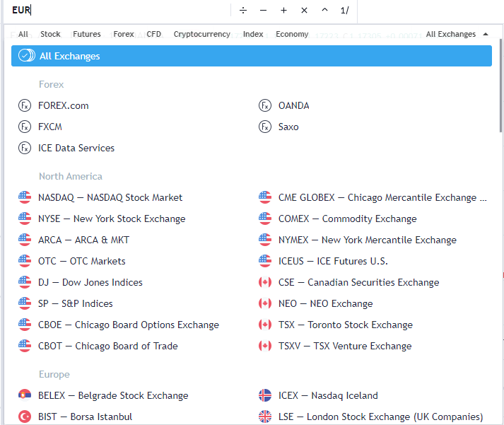This screenshot has width=504, height=425.
Task: Click the division operator icon
Action: click(243, 11)
